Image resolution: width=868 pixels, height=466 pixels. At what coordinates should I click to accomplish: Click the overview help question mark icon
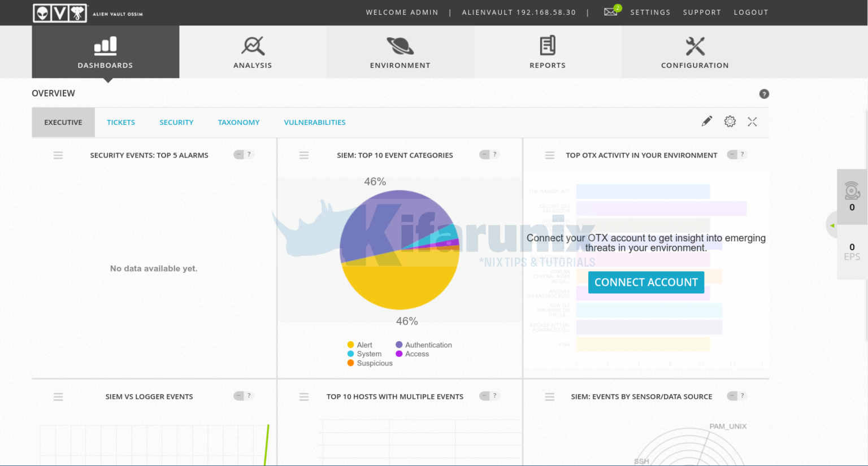(764, 94)
